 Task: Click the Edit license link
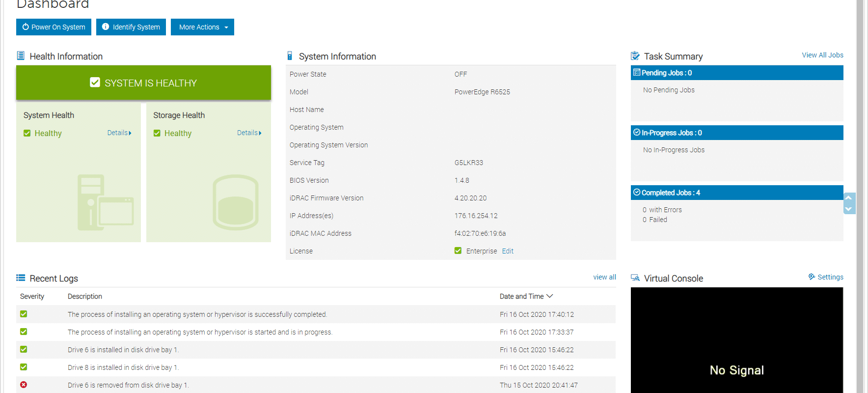click(508, 251)
